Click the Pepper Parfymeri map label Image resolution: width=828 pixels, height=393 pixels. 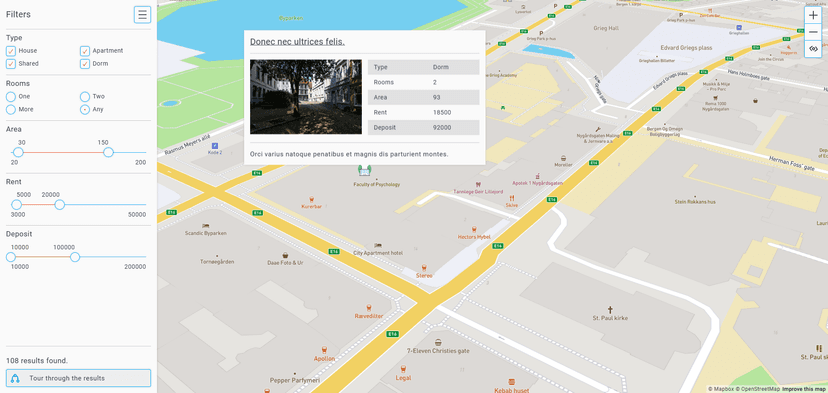[x=295, y=380]
